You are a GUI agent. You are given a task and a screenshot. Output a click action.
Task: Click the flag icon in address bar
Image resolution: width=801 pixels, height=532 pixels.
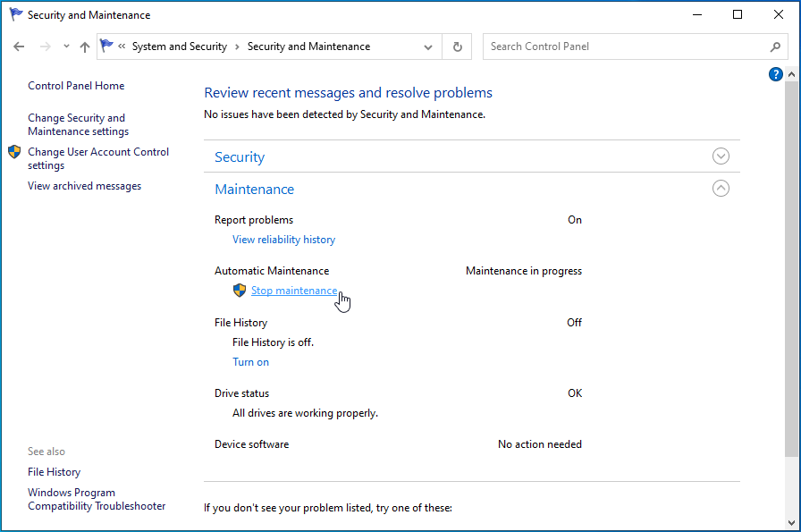pos(107,46)
